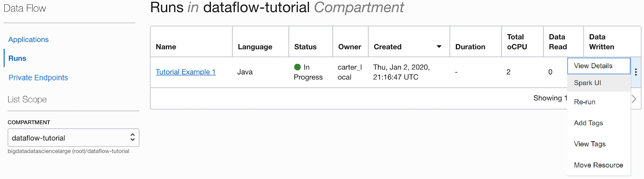Click the Total oCPU column header
Image resolution: width=644 pixels, height=179 pixels.
[517, 42]
